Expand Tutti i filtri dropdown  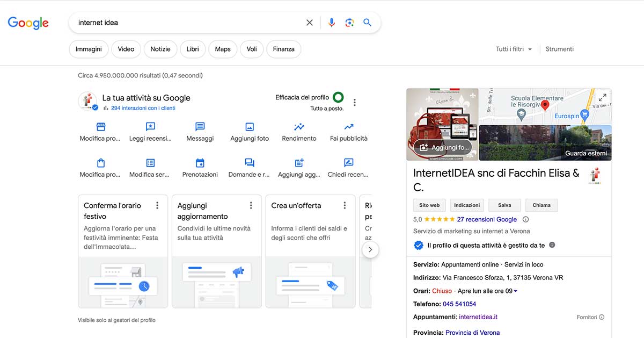pos(514,49)
